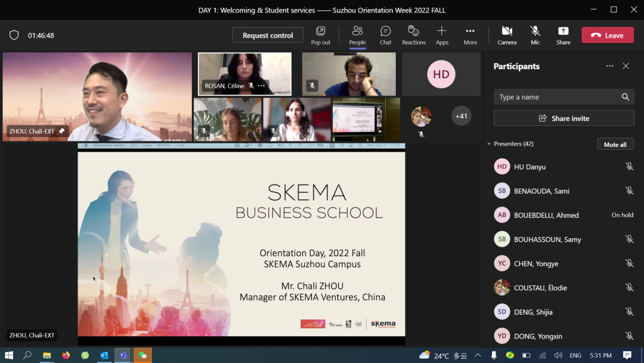Close the Participants panel

pyautogui.click(x=626, y=66)
